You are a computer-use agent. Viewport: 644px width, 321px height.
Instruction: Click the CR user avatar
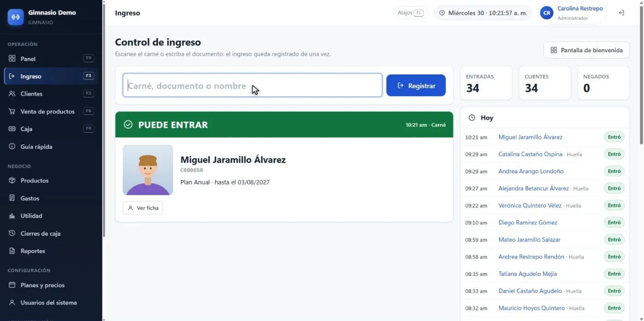pos(546,13)
